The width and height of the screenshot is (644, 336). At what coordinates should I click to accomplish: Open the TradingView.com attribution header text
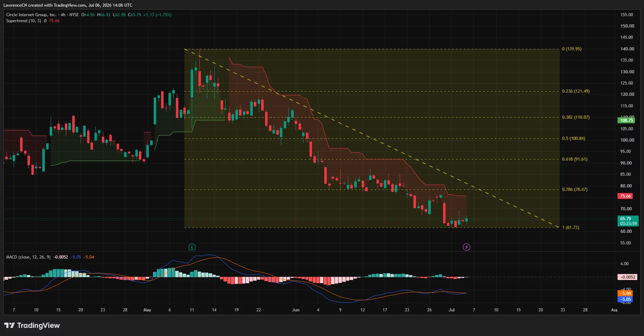click(x=68, y=5)
